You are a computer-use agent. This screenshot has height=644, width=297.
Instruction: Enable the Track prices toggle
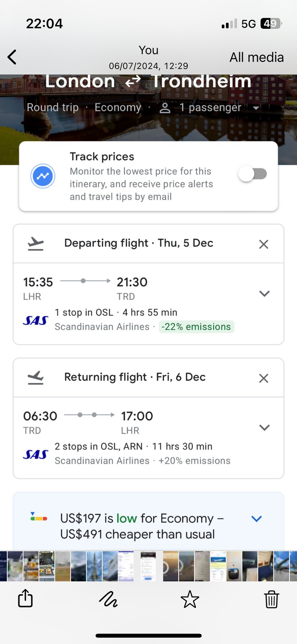pyautogui.click(x=252, y=174)
